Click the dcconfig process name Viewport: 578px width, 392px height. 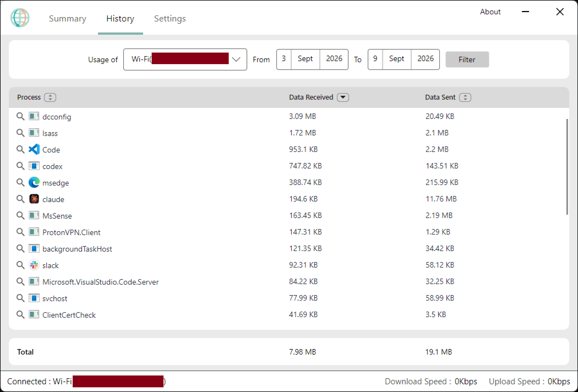57,117
